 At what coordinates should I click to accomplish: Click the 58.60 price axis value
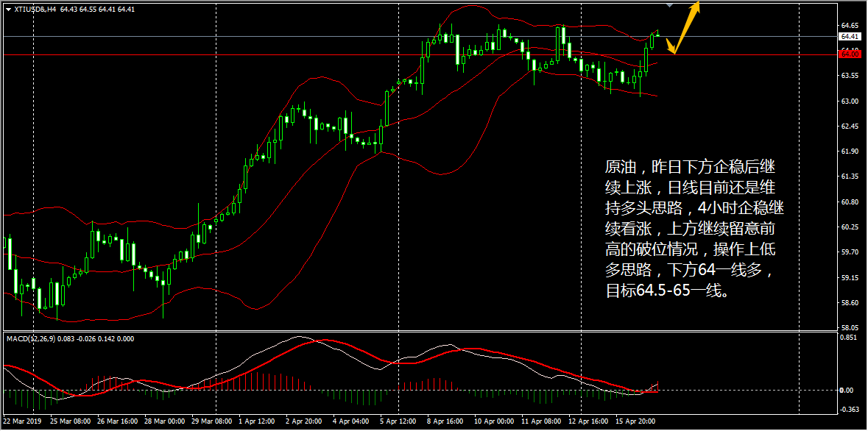click(x=849, y=303)
